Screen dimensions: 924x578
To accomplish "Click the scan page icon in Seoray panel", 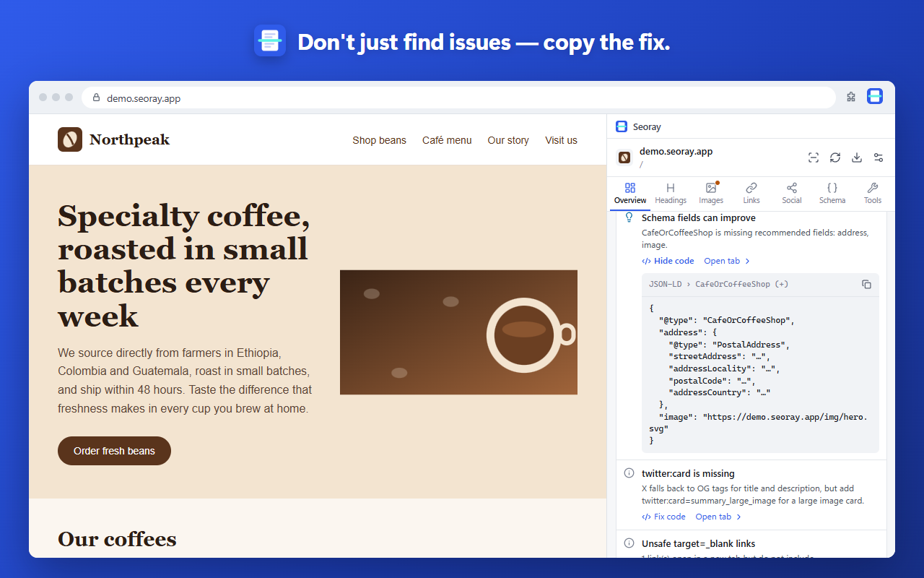I will coord(814,158).
